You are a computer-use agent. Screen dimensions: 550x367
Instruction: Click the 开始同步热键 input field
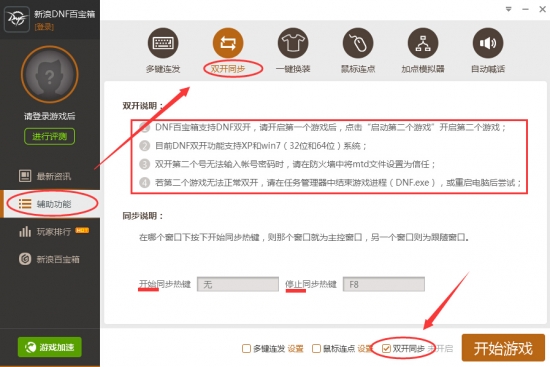(238, 284)
